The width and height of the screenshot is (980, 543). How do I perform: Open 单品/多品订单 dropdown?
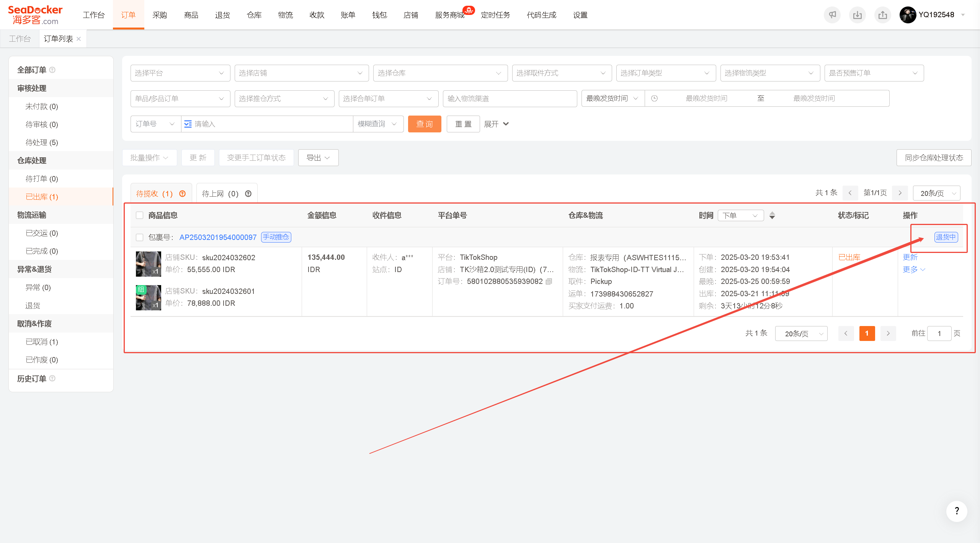tap(180, 99)
